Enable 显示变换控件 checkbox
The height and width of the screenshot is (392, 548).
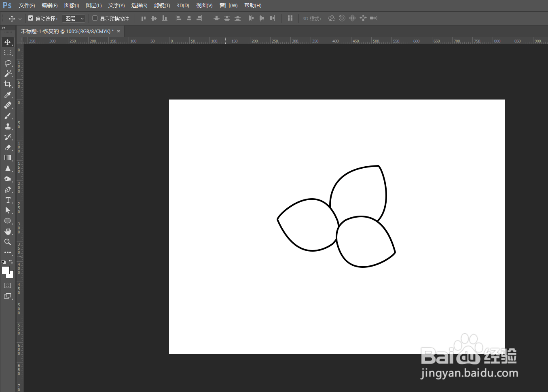point(95,18)
